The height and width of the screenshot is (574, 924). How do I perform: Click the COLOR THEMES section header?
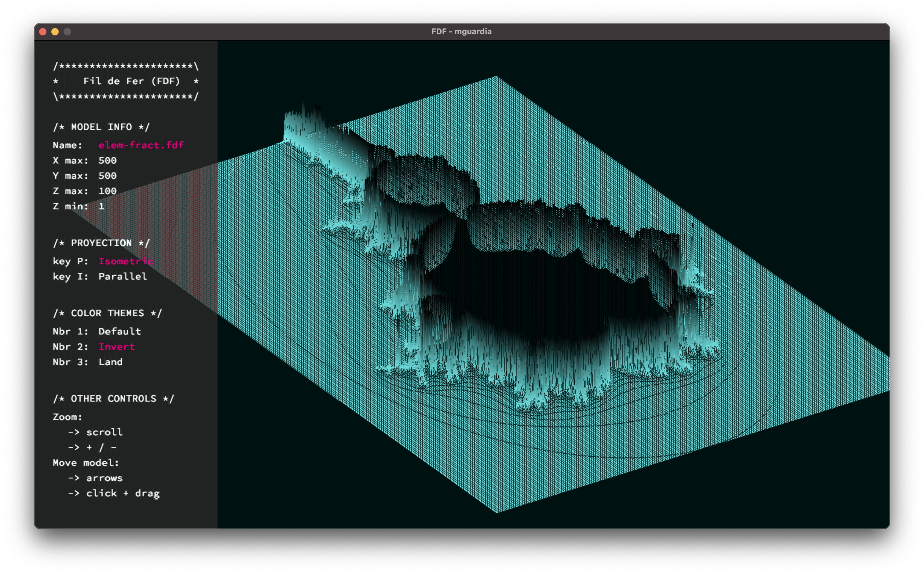point(107,313)
